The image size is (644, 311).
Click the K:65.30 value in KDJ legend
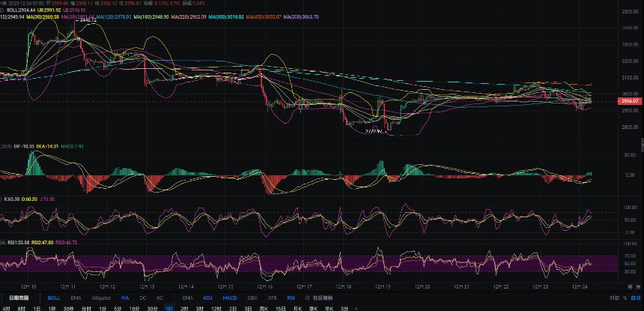12,199
